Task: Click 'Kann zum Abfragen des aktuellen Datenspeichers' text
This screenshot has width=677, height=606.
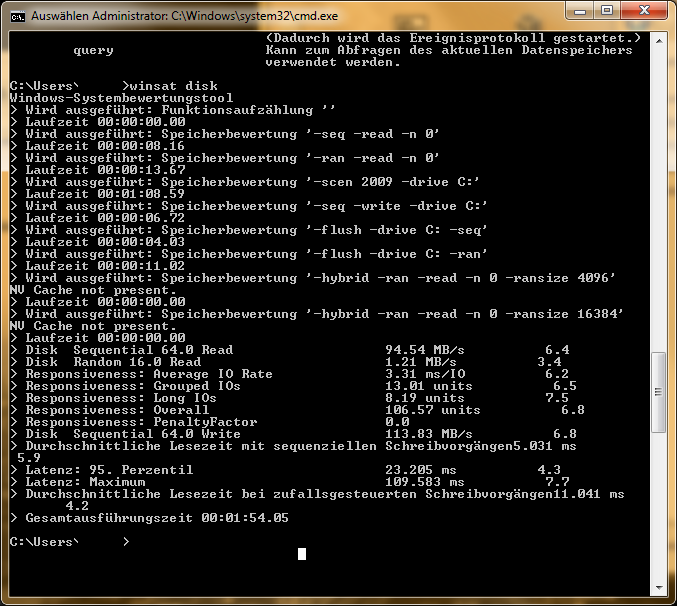Action: click(x=449, y=50)
